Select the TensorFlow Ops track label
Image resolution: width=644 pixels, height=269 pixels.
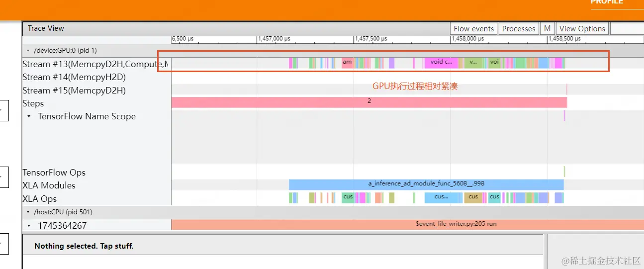[54, 173]
